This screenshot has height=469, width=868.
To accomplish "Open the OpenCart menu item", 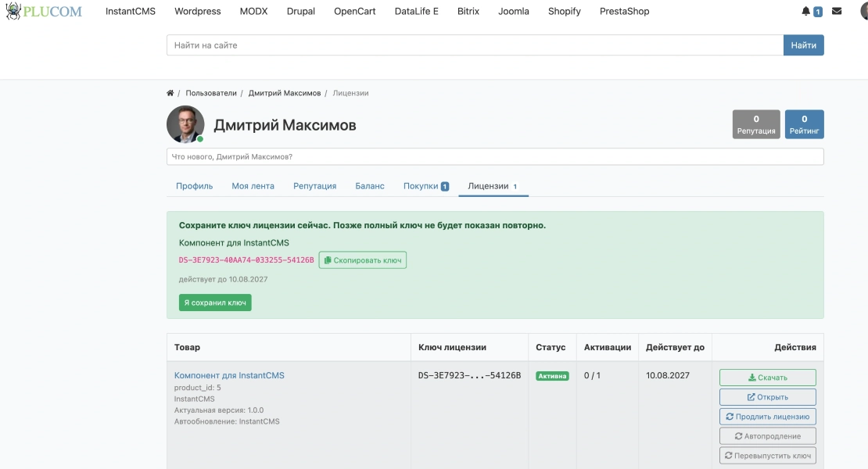I will point(355,11).
